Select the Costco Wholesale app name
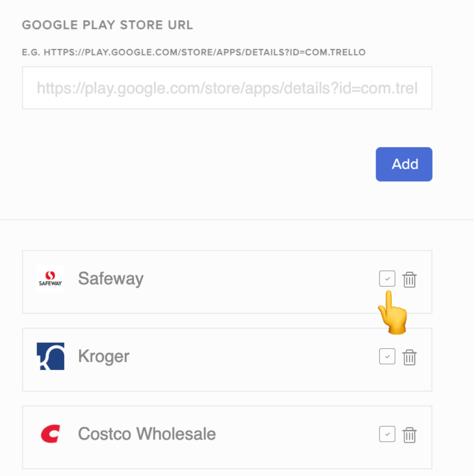The height and width of the screenshot is (476, 474). click(147, 434)
